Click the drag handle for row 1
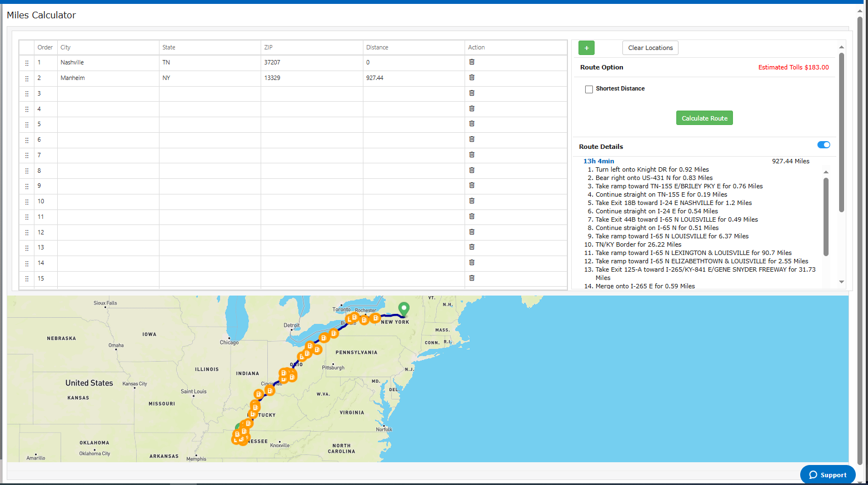 27,63
